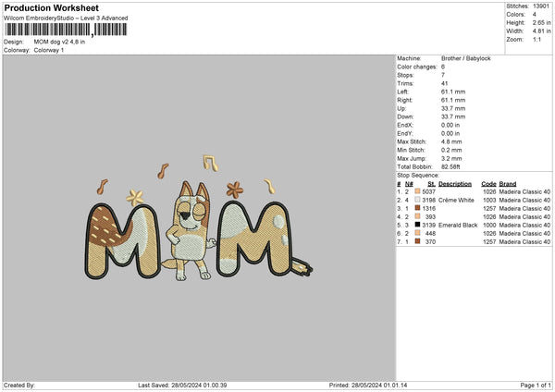
Task: Click the 'St.' column header
Action: click(431, 184)
